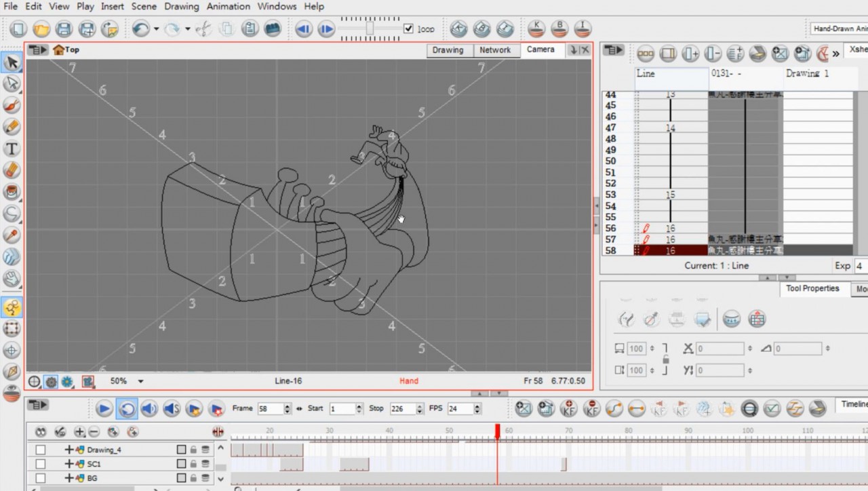Switch to the Drawing view tab

click(x=448, y=50)
